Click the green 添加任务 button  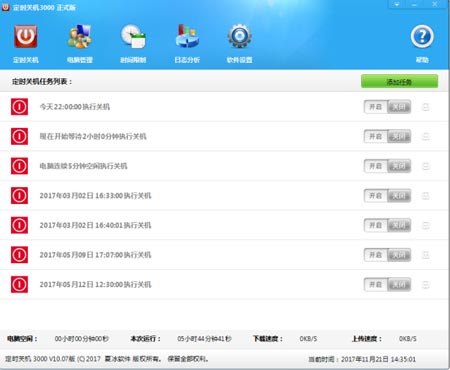399,82
